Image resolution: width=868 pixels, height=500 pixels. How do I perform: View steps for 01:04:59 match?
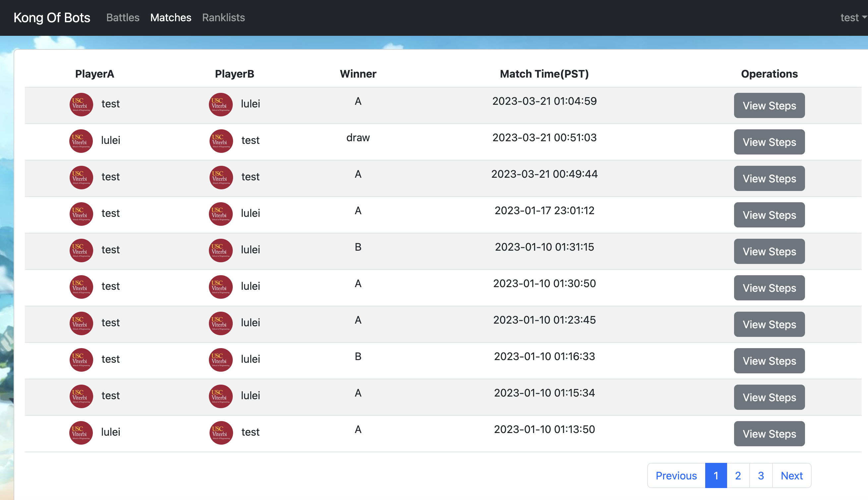[x=769, y=105]
